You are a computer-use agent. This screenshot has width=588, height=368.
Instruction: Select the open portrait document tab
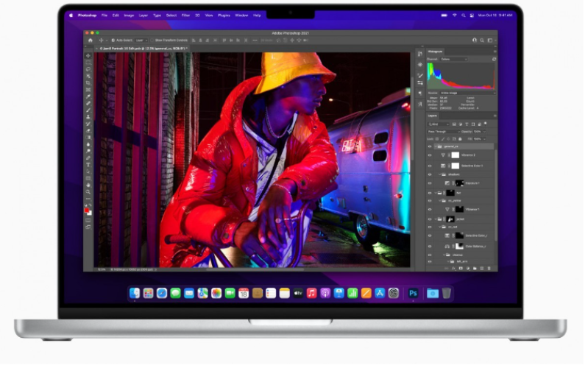click(144, 49)
